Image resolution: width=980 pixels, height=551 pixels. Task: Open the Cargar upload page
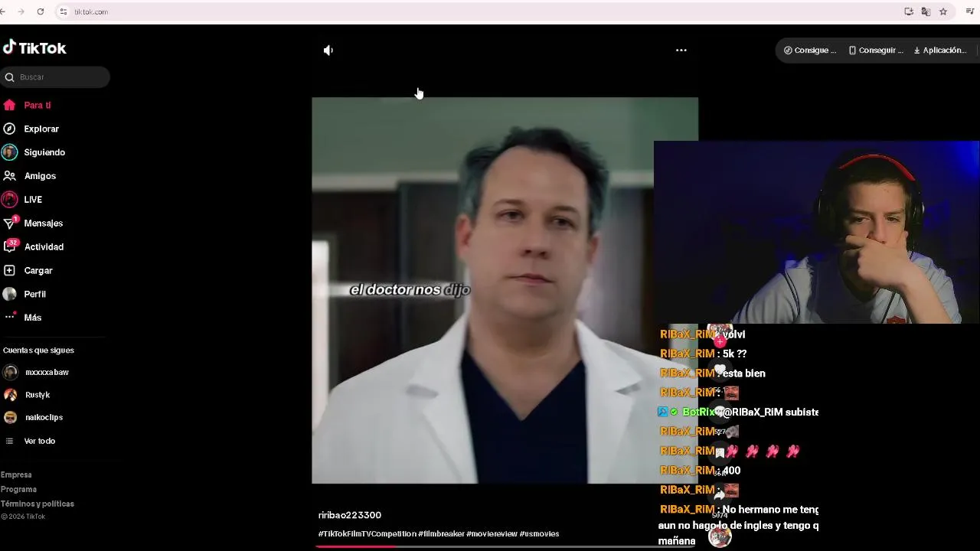coord(38,271)
